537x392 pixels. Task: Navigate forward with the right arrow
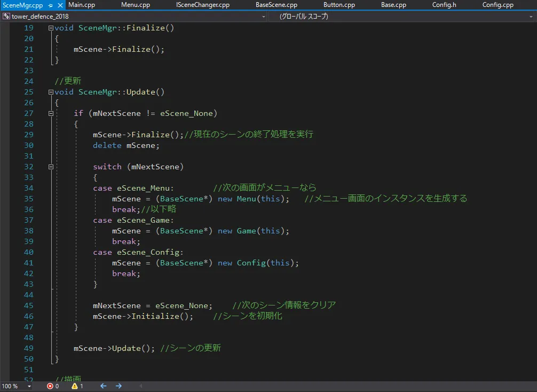coord(119,386)
